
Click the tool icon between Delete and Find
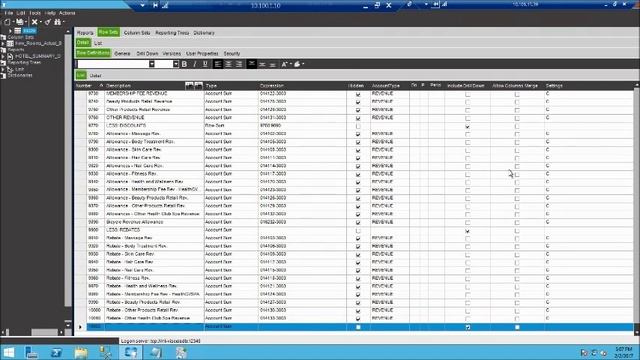48,22
